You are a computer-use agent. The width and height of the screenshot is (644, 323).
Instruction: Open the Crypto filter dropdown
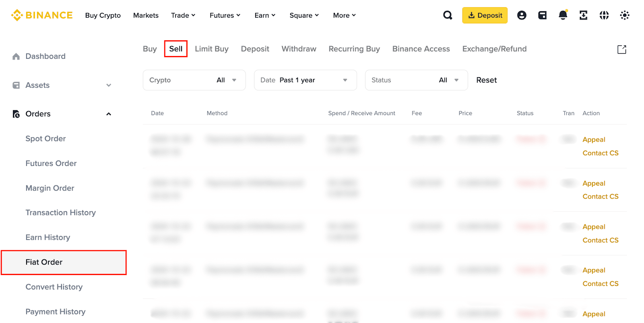pos(194,80)
